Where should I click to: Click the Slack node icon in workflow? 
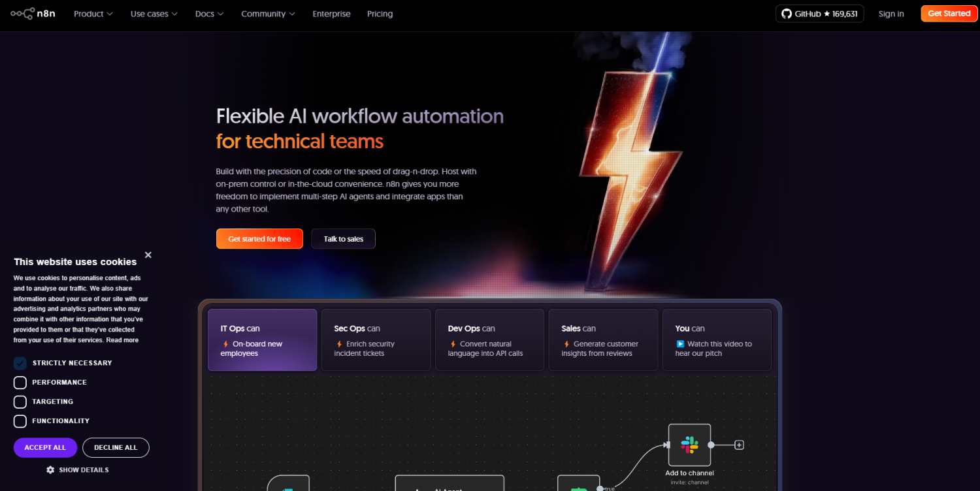(689, 445)
